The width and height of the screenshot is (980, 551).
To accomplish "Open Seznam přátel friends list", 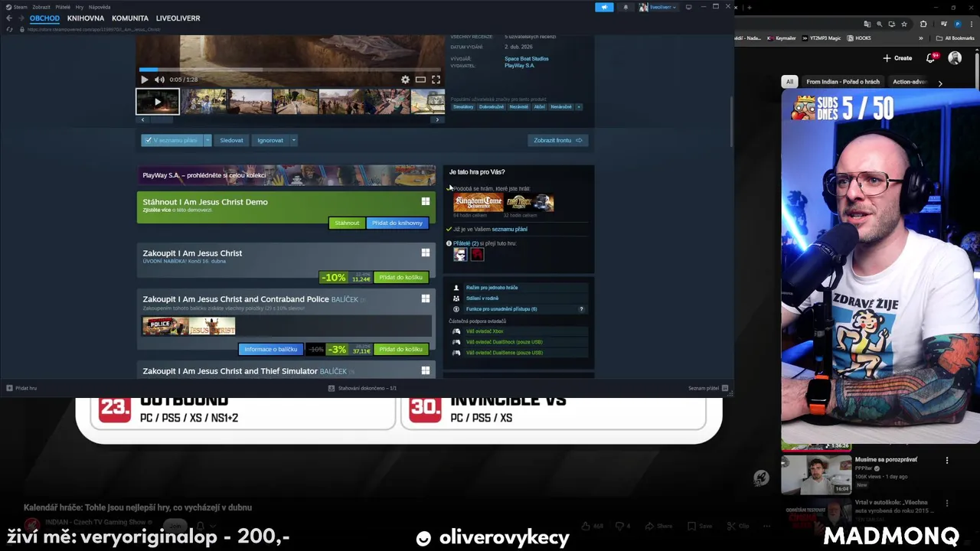I will click(x=708, y=388).
